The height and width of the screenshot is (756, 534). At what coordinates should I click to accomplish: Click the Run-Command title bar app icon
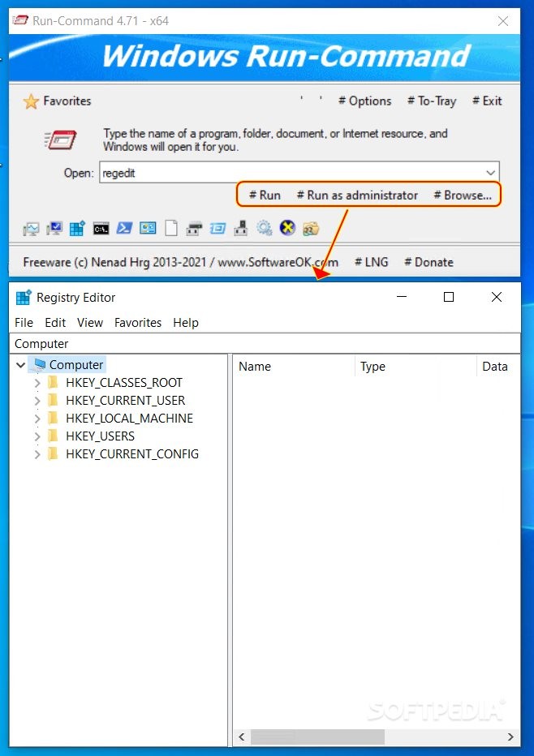point(20,20)
